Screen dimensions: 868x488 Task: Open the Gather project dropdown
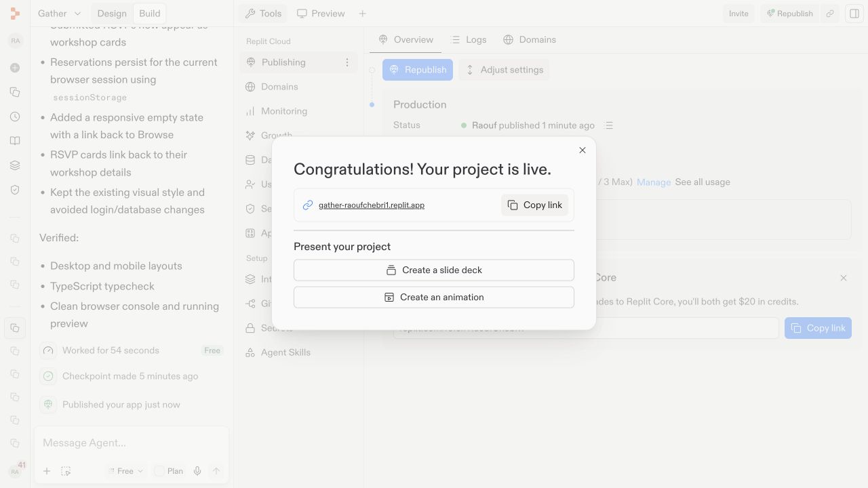[x=59, y=14]
